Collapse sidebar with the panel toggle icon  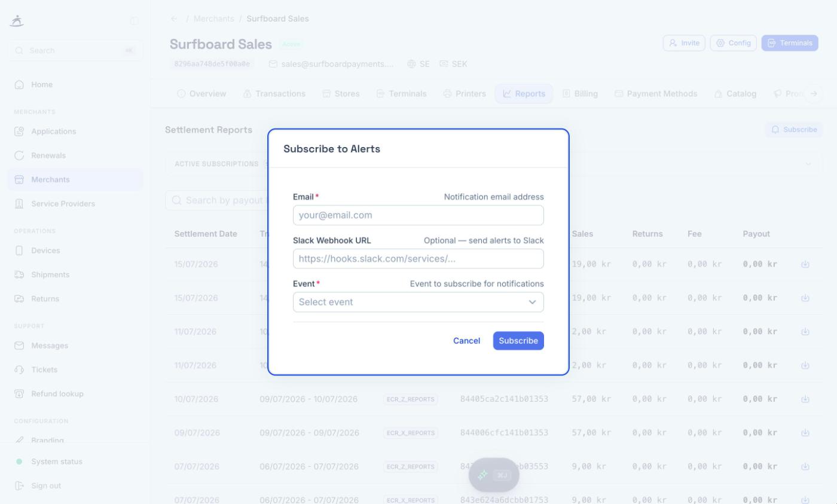tap(135, 21)
